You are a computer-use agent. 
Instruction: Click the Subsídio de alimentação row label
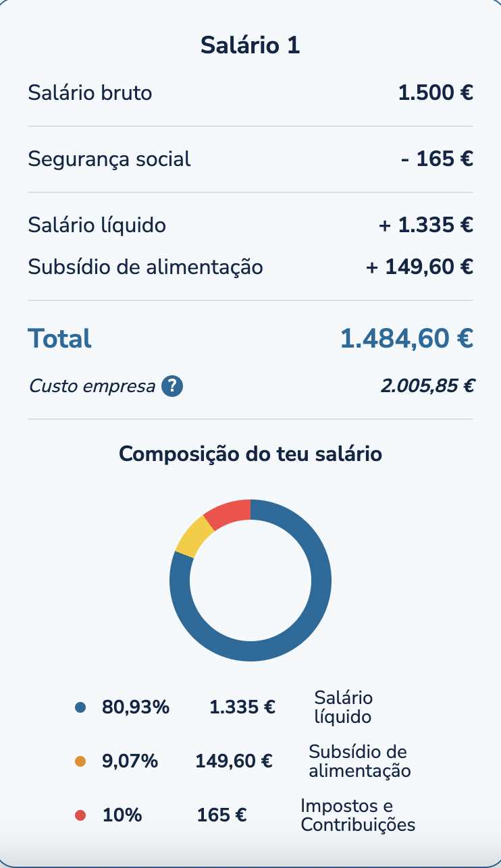pos(145,267)
